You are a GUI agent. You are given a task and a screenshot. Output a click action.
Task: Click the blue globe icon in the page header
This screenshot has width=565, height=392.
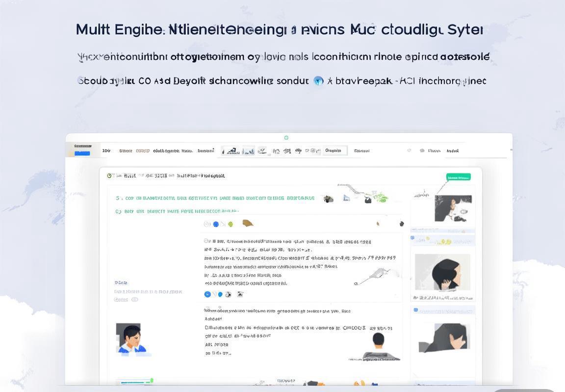318,81
